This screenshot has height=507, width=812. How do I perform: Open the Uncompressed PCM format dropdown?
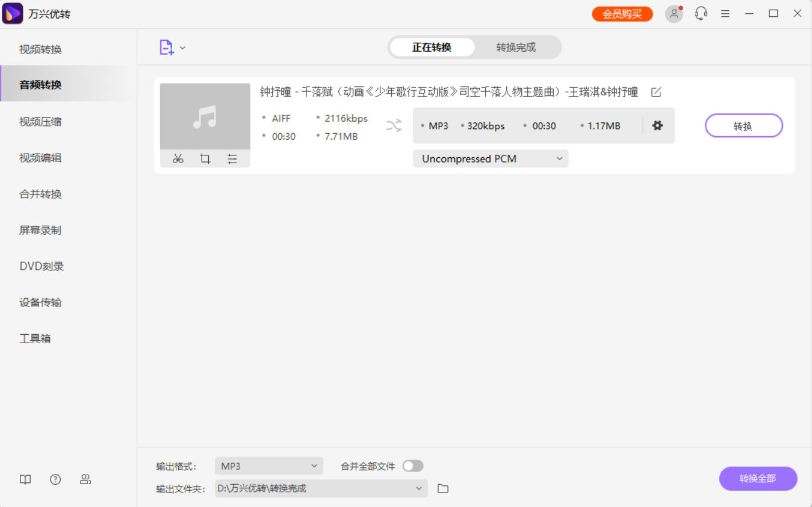[x=490, y=158]
